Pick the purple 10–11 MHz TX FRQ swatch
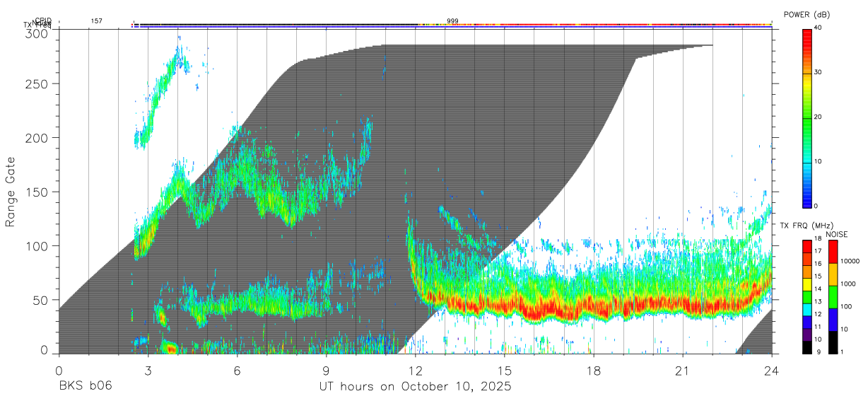This screenshot has width=868, height=401. [x=807, y=335]
